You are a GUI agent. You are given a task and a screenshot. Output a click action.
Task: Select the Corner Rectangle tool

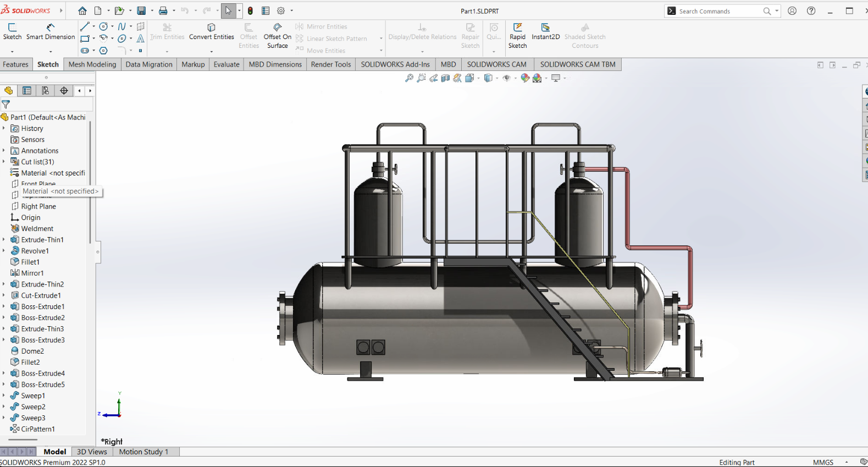tap(85, 39)
